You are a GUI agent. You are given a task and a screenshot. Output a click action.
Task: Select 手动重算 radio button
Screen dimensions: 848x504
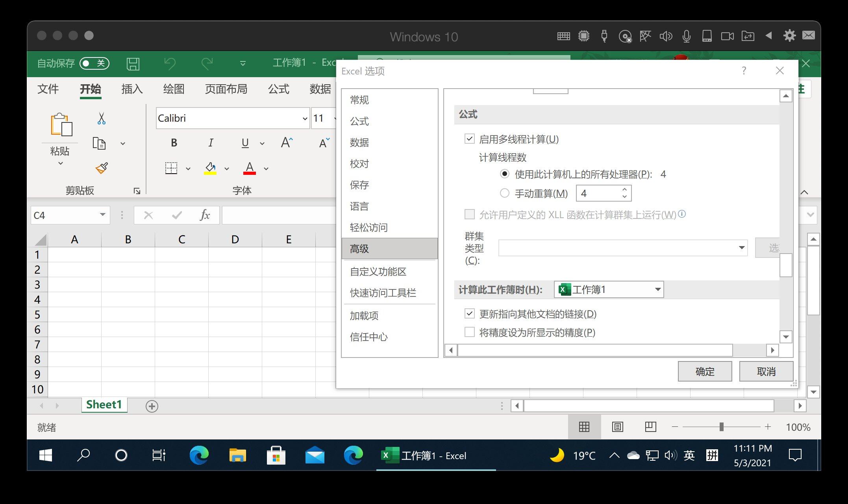click(x=505, y=193)
